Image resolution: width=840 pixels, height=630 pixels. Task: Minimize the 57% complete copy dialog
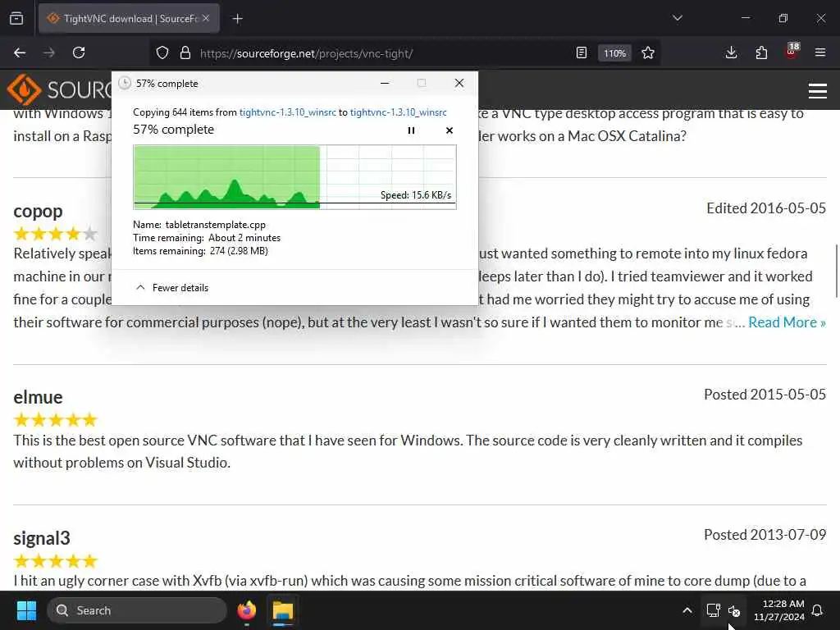point(385,83)
